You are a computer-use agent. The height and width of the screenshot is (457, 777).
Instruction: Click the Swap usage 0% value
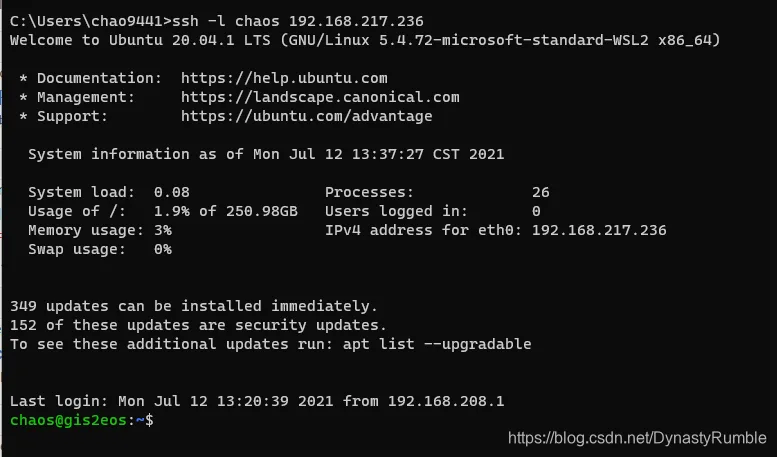point(163,249)
